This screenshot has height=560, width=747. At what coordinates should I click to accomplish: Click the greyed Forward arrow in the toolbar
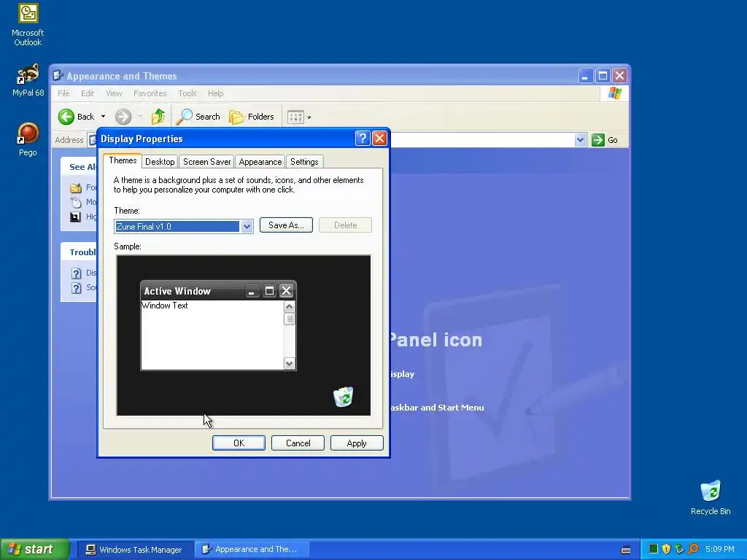pyautogui.click(x=123, y=117)
